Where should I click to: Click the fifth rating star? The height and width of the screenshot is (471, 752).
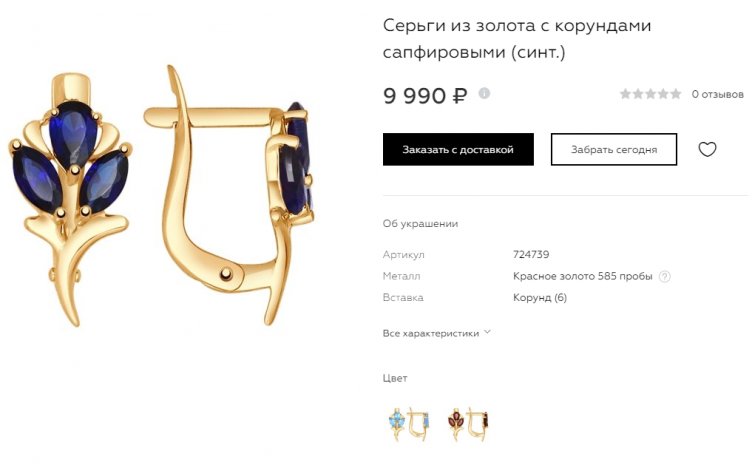[x=675, y=94]
